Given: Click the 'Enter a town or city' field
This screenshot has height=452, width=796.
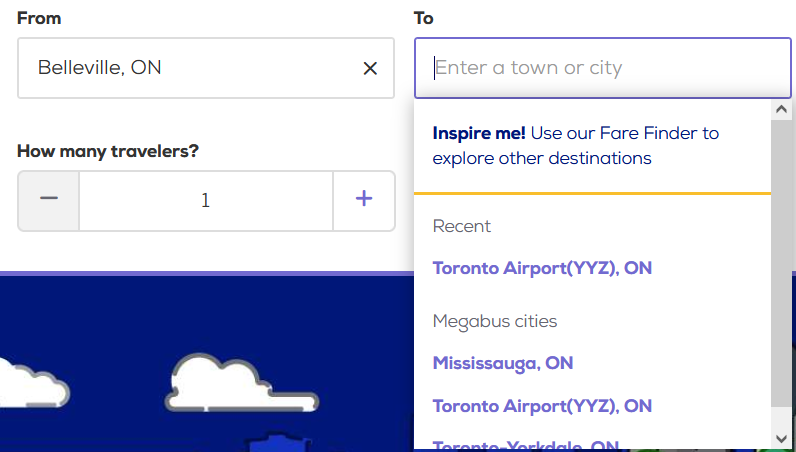Looking at the screenshot, I should click(x=600, y=68).
